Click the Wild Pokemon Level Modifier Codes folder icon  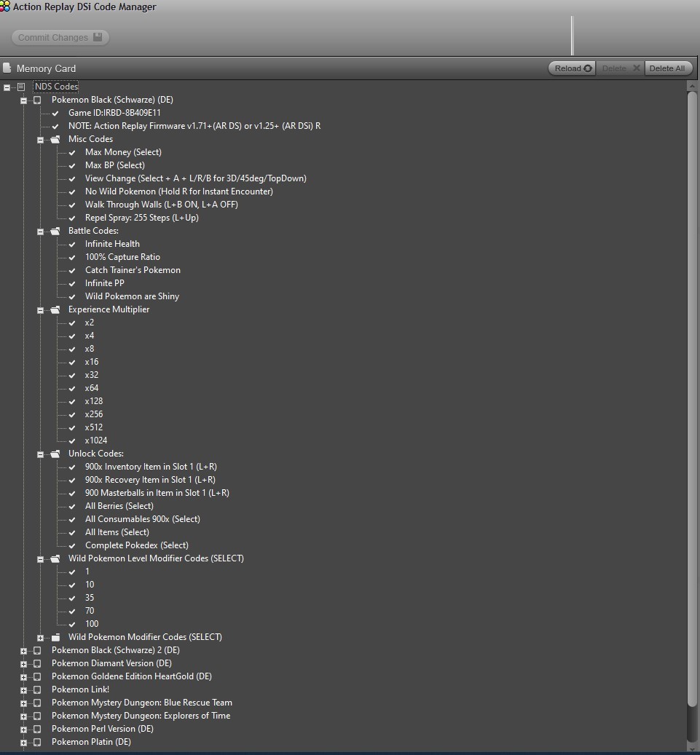[x=55, y=558]
